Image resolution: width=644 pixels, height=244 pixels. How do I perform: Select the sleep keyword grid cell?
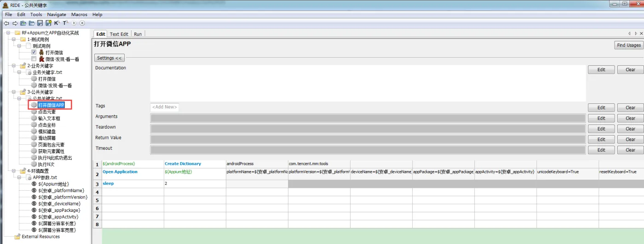pyautogui.click(x=133, y=184)
